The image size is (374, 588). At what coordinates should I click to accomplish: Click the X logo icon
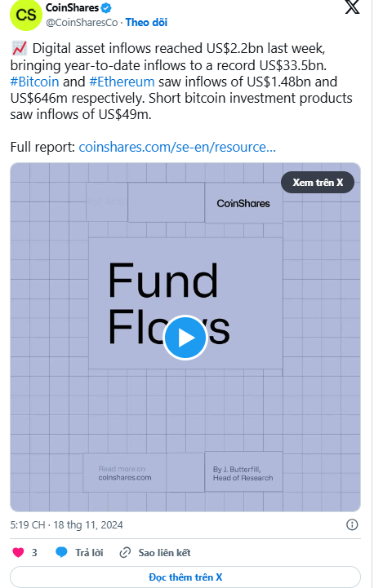pyautogui.click(x=352, y=7)
